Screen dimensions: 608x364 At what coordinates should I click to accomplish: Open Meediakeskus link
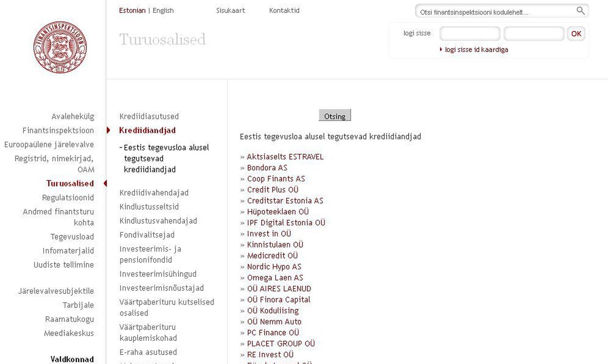click(69, 333)
